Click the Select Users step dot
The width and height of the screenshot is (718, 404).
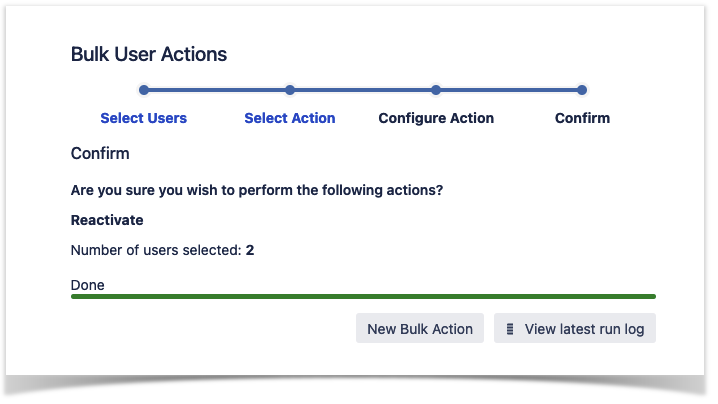pos(144,90)
